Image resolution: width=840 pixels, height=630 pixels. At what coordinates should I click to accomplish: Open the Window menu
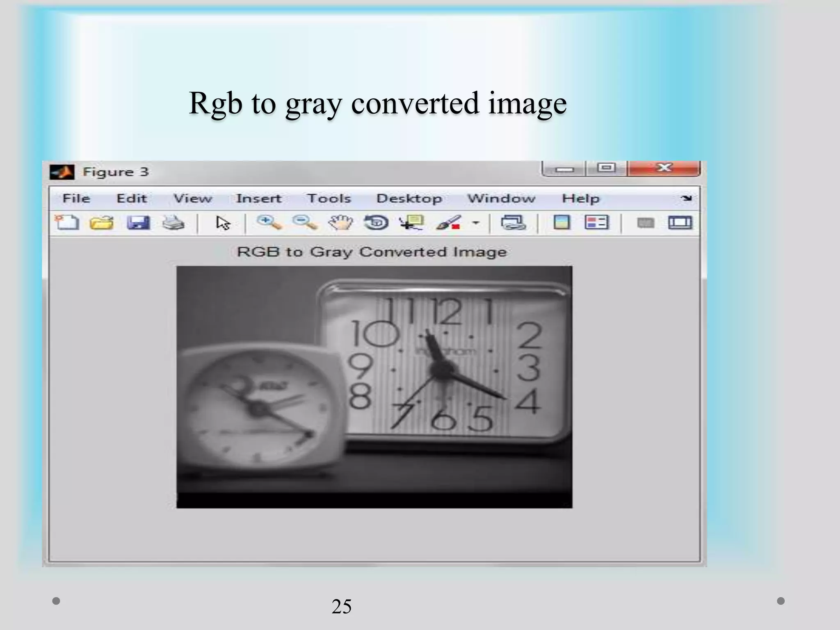pos(501,199)
